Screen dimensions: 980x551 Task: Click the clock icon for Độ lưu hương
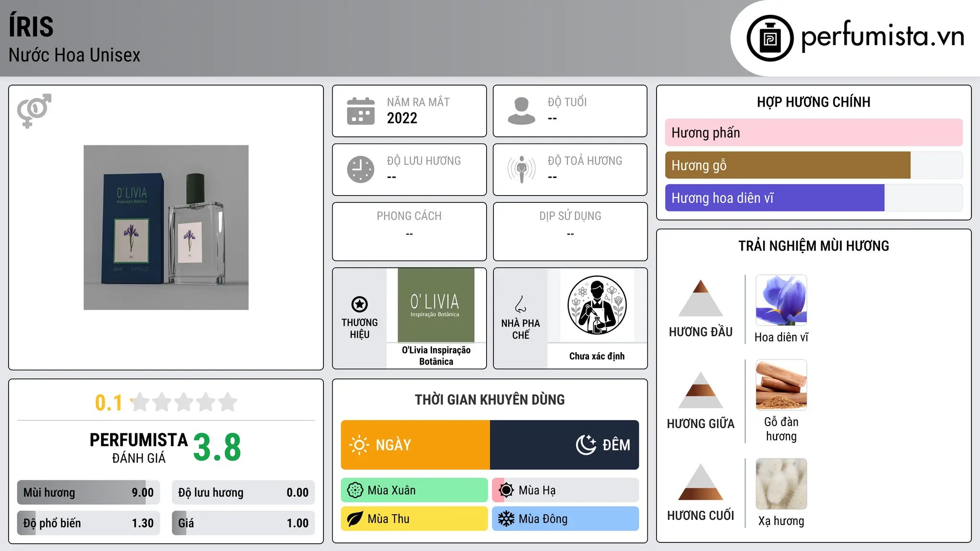click(361, 169)
